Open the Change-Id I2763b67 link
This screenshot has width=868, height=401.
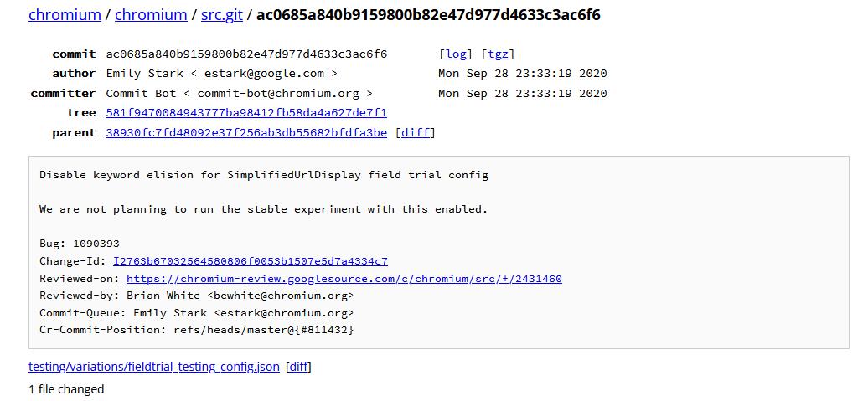(251, 261)
